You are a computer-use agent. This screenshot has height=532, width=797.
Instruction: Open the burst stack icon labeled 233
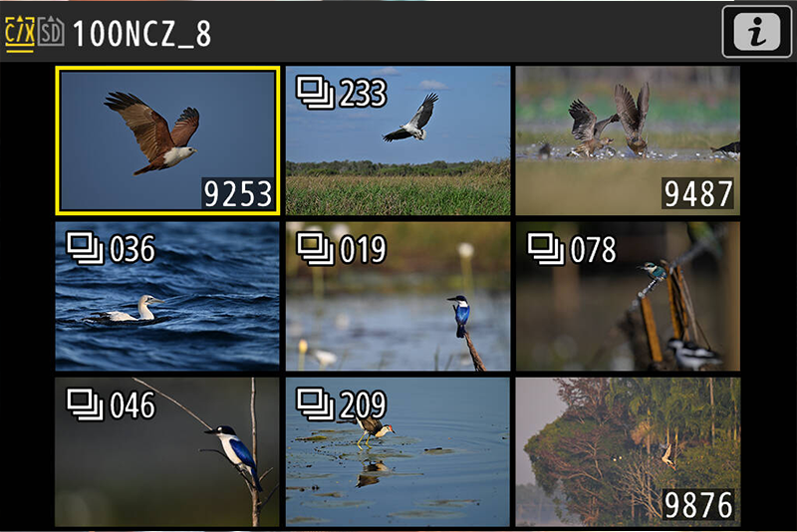pos(315,93)
